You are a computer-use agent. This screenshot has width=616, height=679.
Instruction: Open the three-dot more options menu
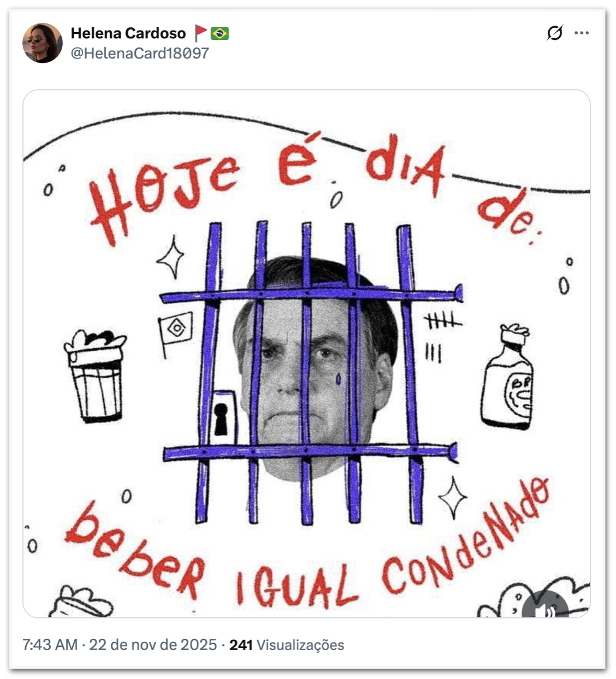tap(582, 33)
